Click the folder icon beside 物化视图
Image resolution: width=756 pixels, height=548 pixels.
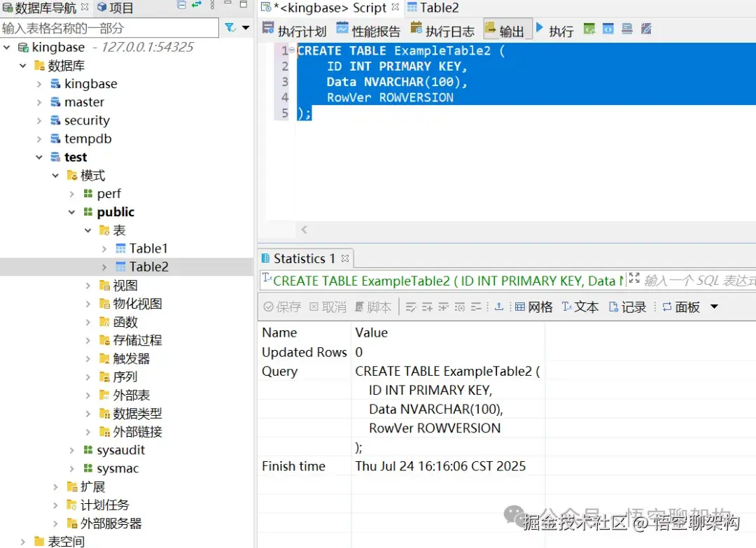tap(104, 304)
